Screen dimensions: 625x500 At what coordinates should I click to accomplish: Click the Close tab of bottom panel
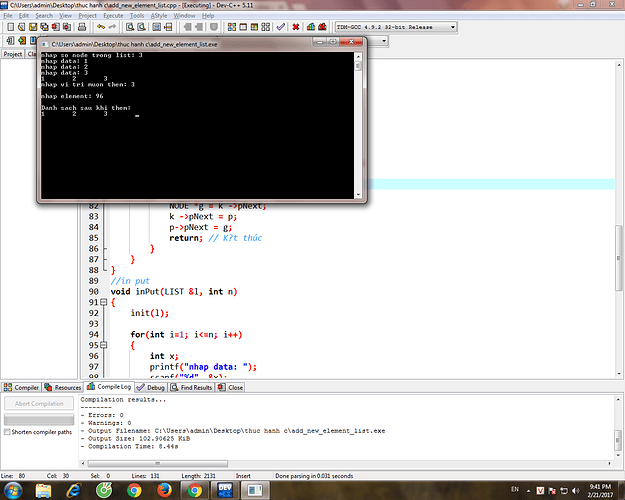(x=230, y=387)
